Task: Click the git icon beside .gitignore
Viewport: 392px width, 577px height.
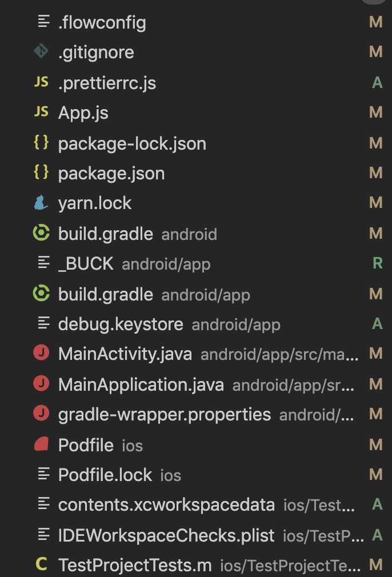Action: click(x=41, y=52)
